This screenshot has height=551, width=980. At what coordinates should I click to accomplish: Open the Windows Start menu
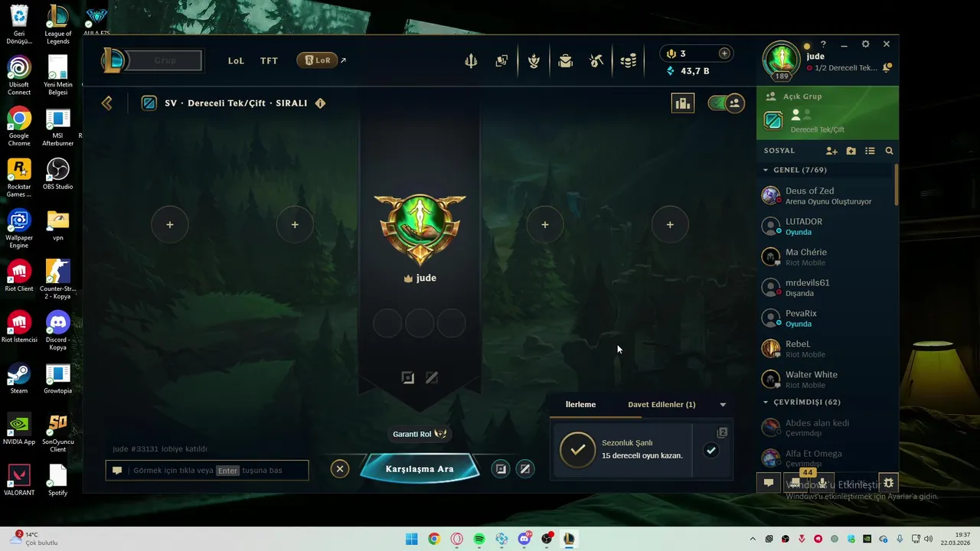(411, 539)
